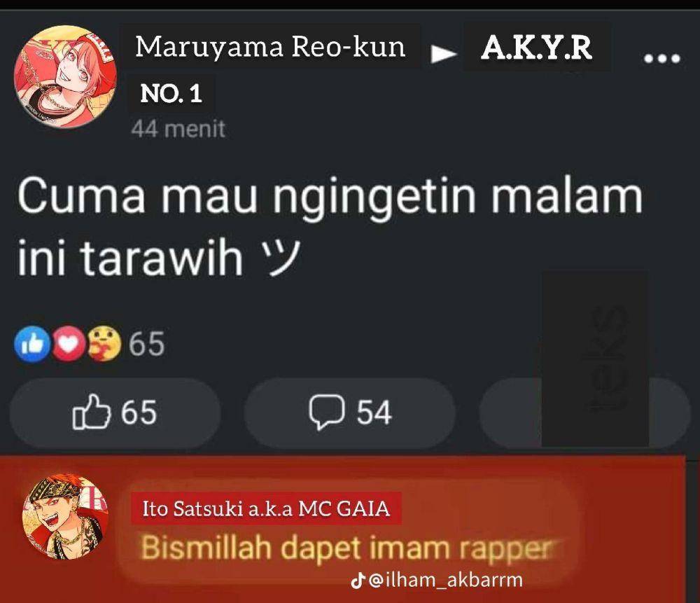This screenshot has height=603, width=700.
Task: Click the comment bubble icon
Action: pyautogui.click(x=327, y=413)
